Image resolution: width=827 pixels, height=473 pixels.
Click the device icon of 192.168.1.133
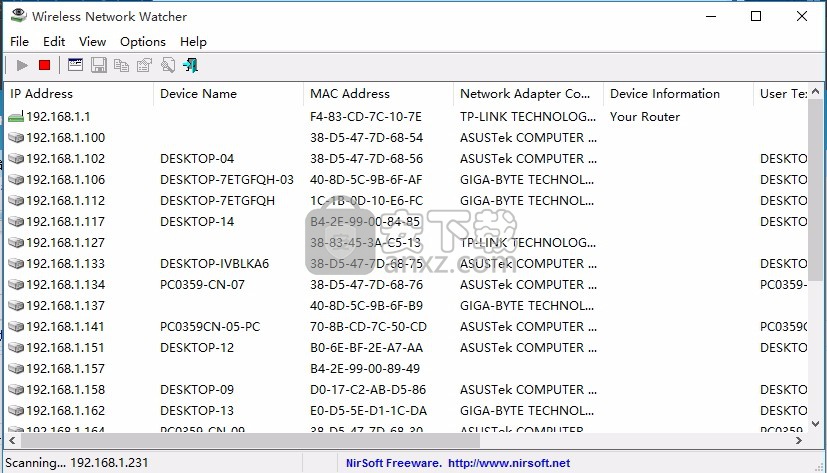click(16, 264)
